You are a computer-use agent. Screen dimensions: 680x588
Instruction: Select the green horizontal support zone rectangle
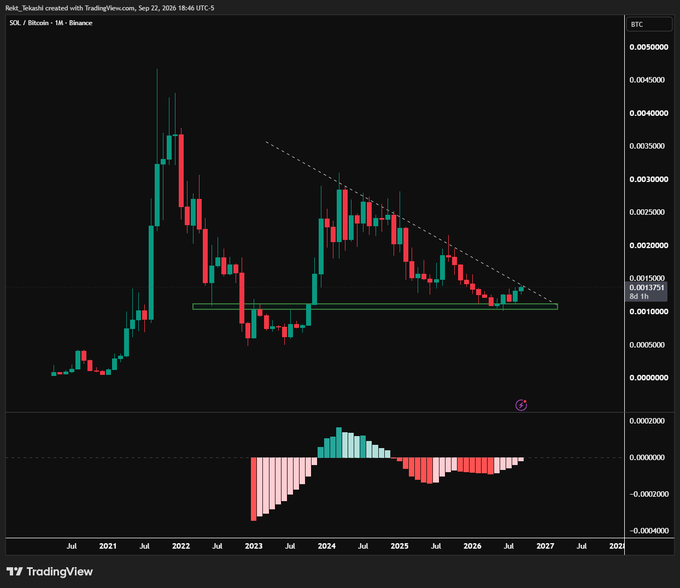(x=375, y=307)
